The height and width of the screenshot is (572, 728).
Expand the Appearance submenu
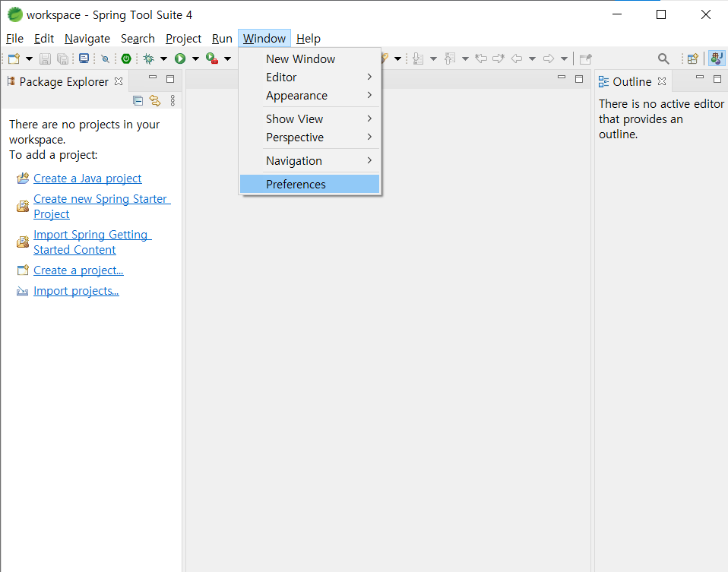click(x=310, y=96)
